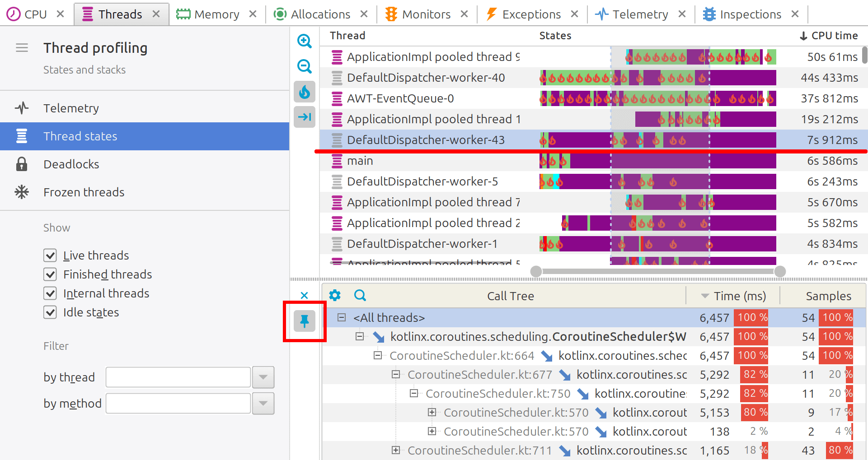Screen dimensions: 868x460
Task: Click the Allocations tab circle icon
Action: [280, 14]
